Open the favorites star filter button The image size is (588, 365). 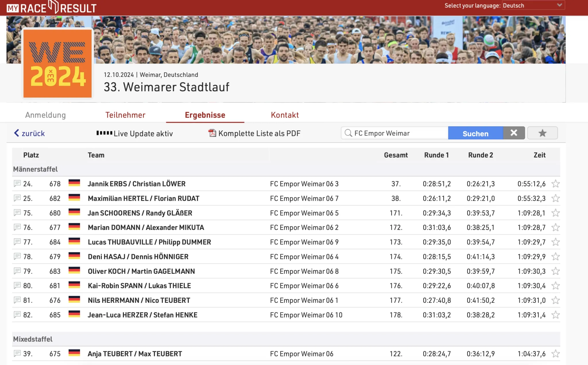542,133
